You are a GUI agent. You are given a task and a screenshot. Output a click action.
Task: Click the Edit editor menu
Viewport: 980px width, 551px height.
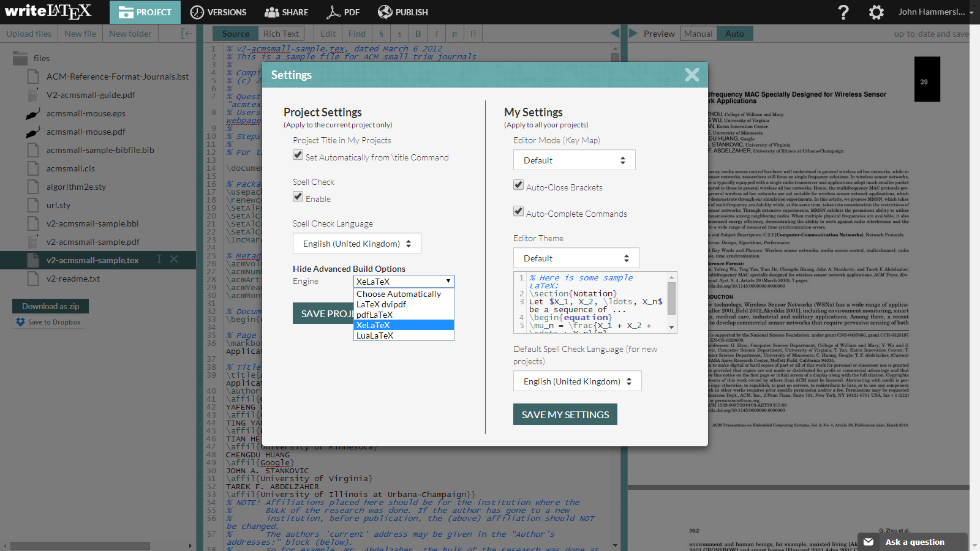(328, 34)
